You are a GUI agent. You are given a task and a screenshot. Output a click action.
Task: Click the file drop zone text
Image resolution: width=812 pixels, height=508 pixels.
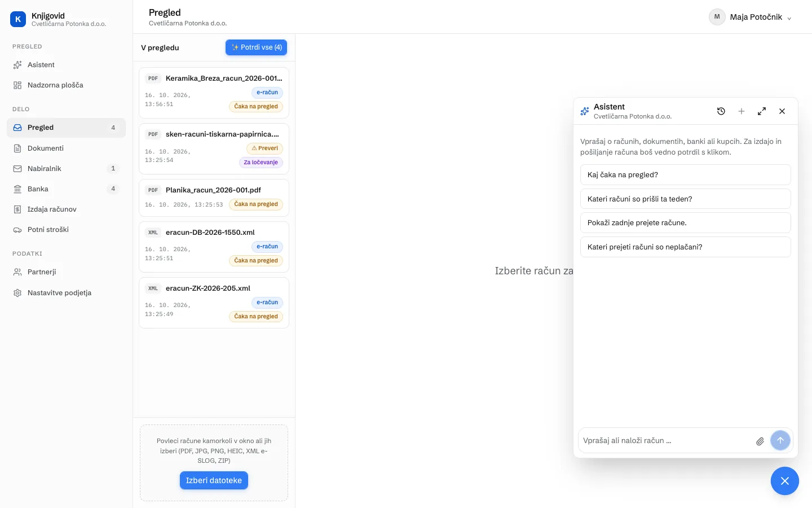pos(214,451)
